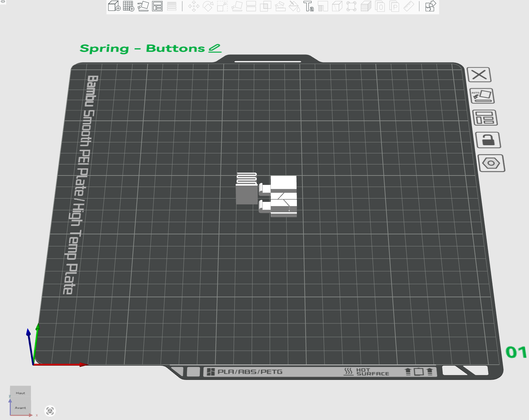Screen dimensions: 529x420
Task: Open the Mesh boolean tool
Action: coord(265,6)
